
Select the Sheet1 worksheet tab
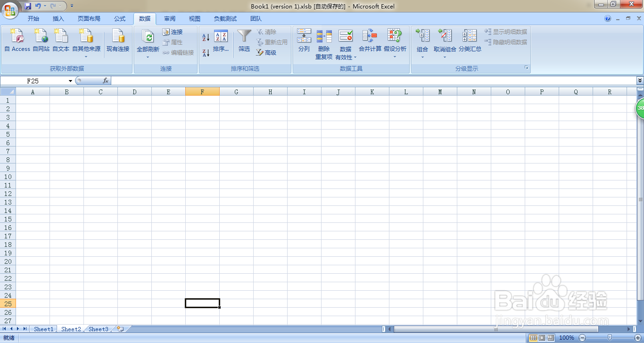tap(43, 329)
